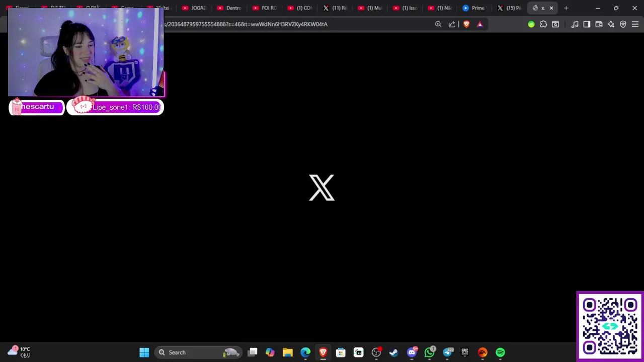The width and height of the screenshot is (644, 362).
Task: Toggle the browser sidebar panel icon
Action: (587, 24)
